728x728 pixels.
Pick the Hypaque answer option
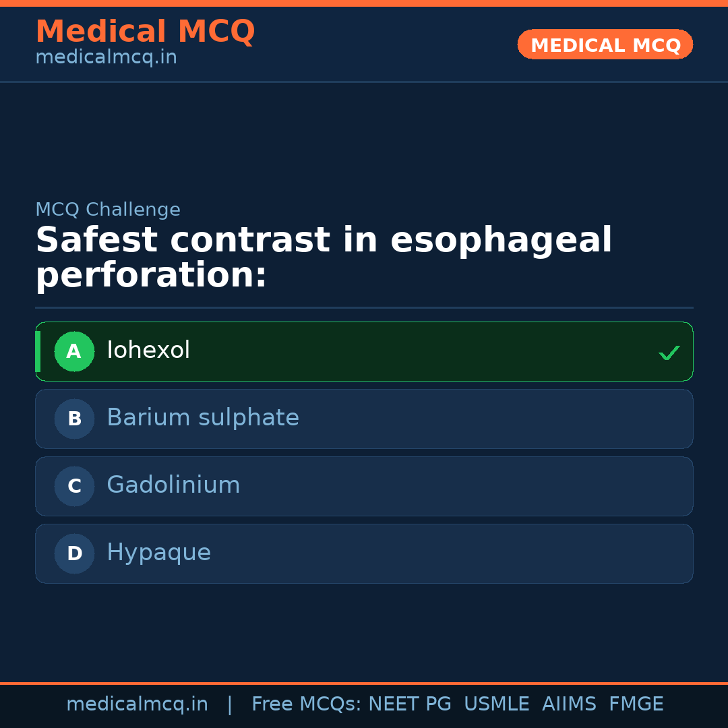point(158,553)
